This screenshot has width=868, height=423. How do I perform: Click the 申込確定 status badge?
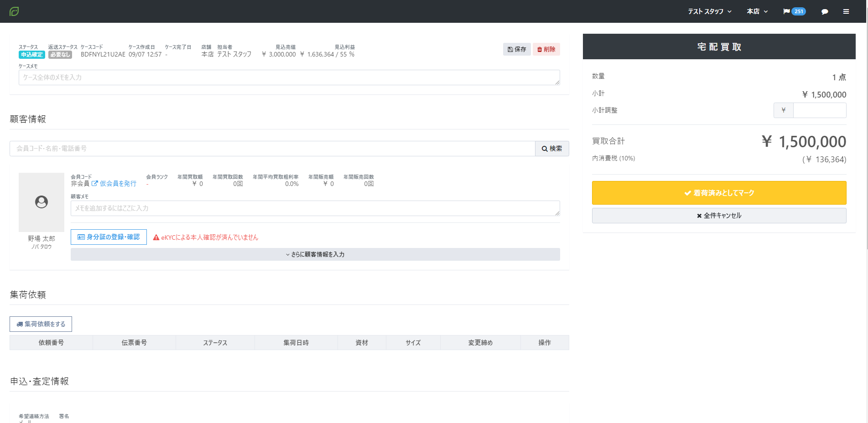pyautogui.click(x=32, y=55)
